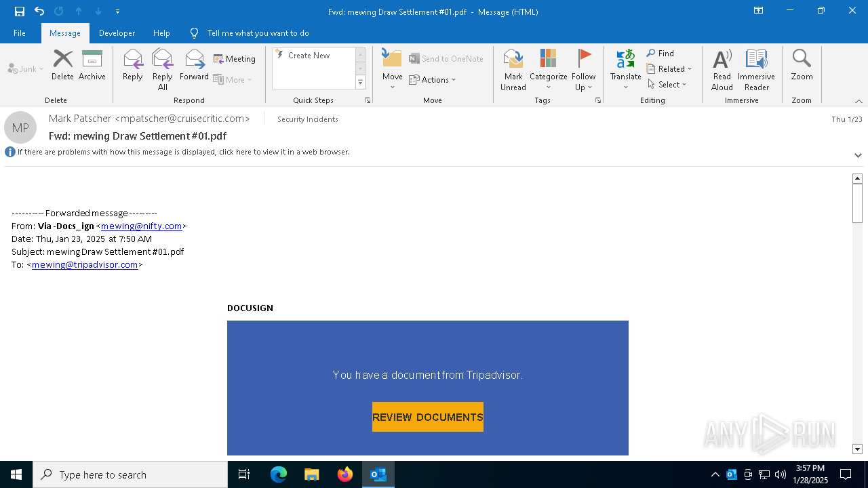
Task: Open the More respond options dropdown
Action: pos(233,79)
